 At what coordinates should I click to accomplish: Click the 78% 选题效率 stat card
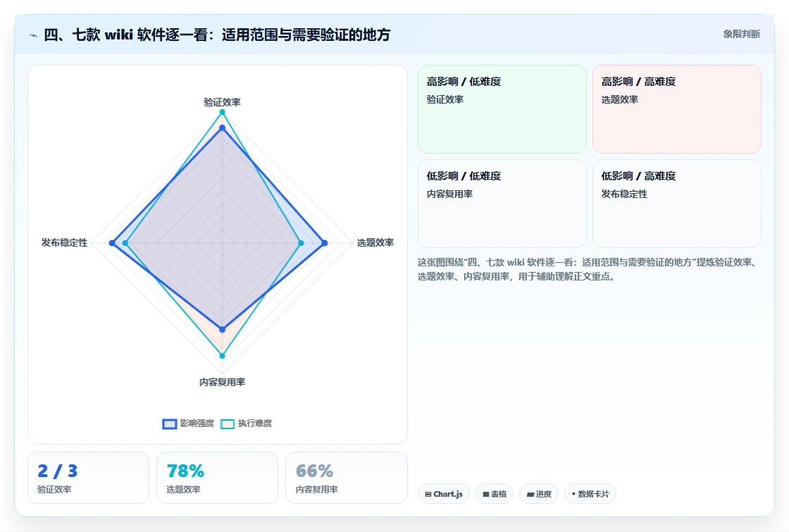(218, 478)
